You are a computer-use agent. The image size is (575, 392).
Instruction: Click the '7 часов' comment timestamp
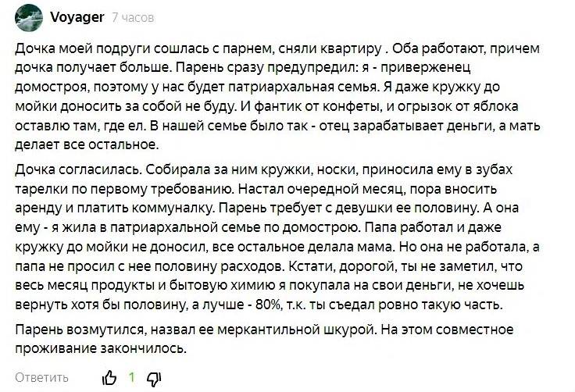pyautogui.click(x=133, y=17)
